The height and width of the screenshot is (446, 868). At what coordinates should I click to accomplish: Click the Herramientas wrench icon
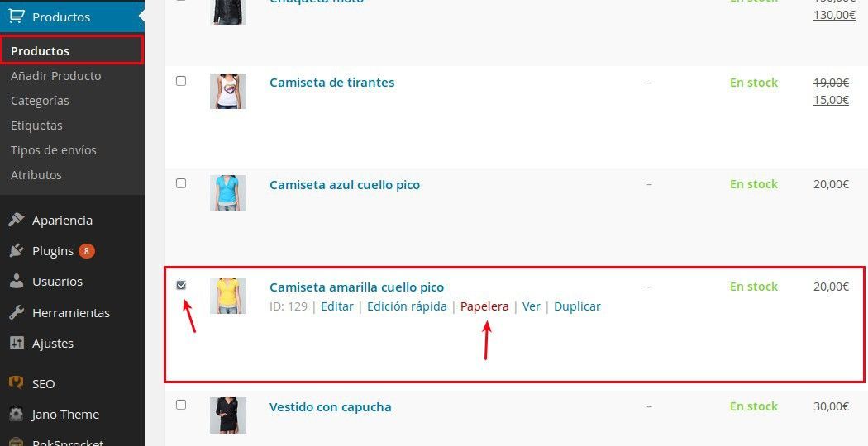tap(17, 313)
